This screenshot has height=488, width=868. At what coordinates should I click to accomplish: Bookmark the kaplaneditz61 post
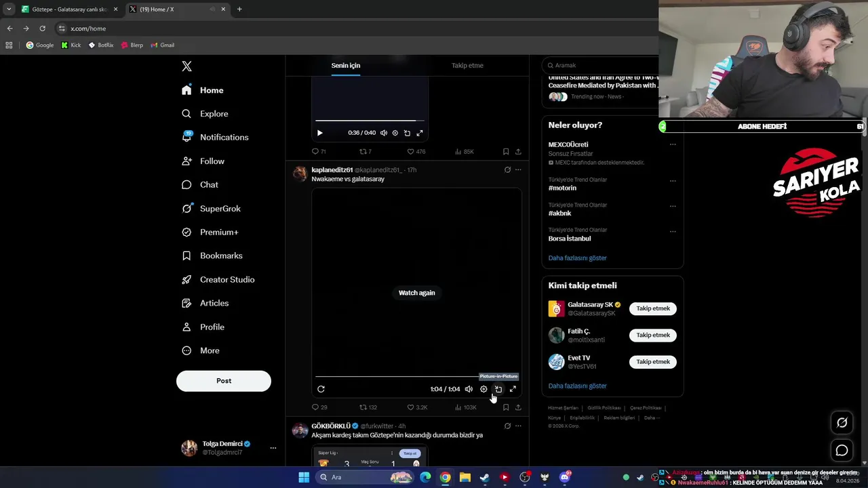[506, 407]
